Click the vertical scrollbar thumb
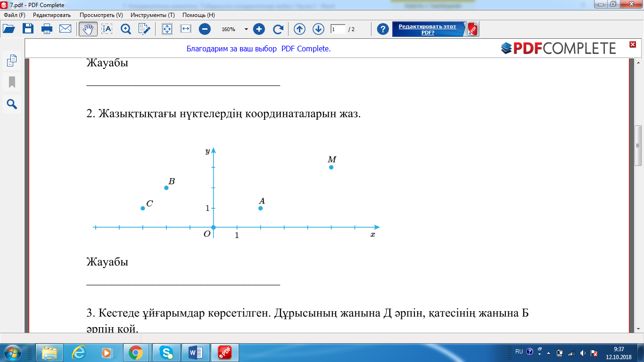 (x=638, y=146)
